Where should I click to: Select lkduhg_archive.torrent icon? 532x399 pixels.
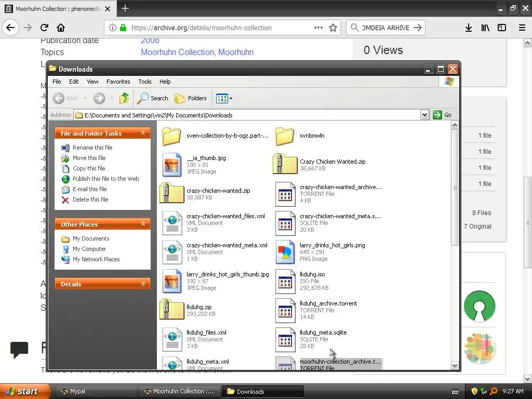pyautogui.click(x=285, y=311)
